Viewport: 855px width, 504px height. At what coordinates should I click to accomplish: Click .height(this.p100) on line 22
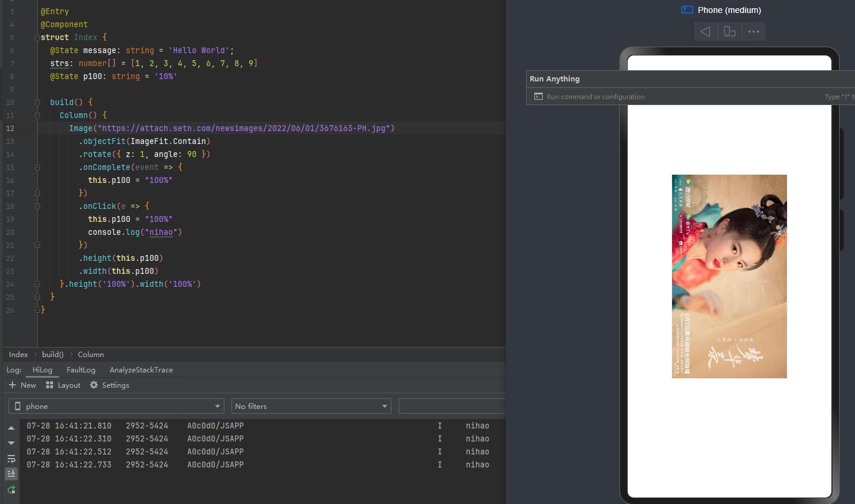click(x=121, y=258)
